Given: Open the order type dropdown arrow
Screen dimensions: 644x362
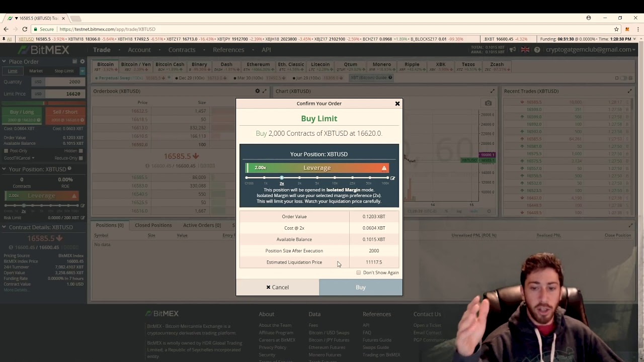Looking at the screenshot, I should pos(82,71).
